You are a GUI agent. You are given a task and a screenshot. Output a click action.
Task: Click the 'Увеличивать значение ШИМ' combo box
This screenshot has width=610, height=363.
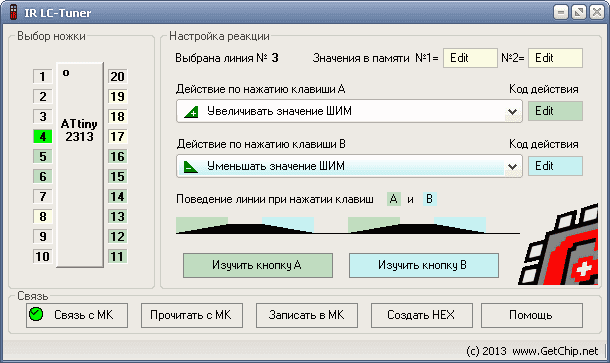point(349,111)
